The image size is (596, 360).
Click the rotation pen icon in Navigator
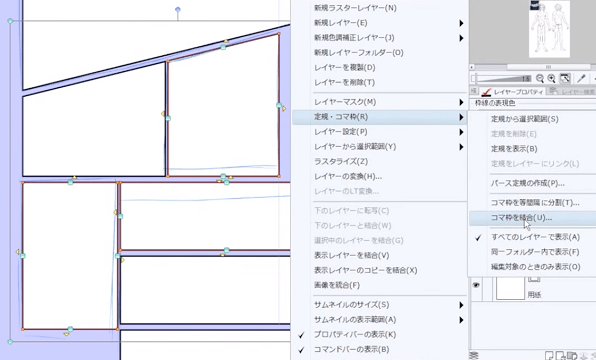581,78
